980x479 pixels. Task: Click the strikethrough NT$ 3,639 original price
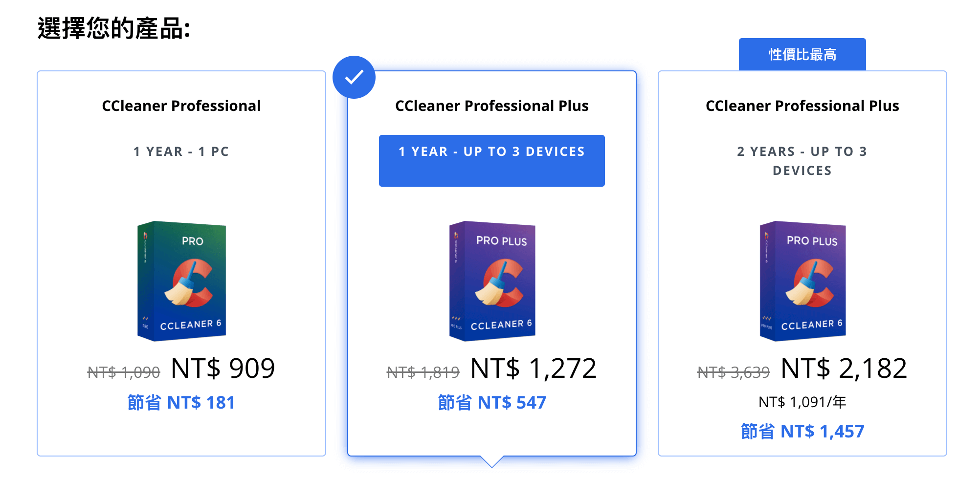(734, 372)
